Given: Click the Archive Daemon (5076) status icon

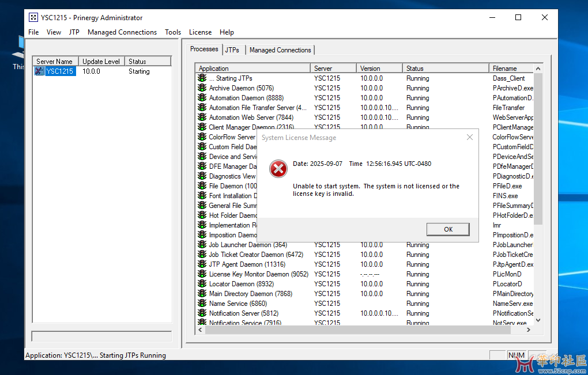Looking at the screenshot, I should click(202, 88).
